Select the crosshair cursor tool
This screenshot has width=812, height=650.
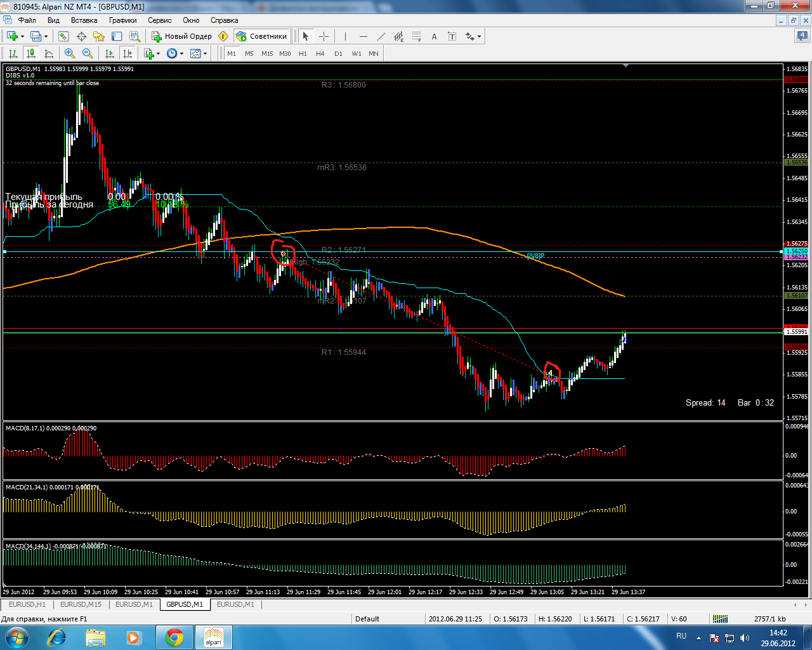(x=324, y=36)
